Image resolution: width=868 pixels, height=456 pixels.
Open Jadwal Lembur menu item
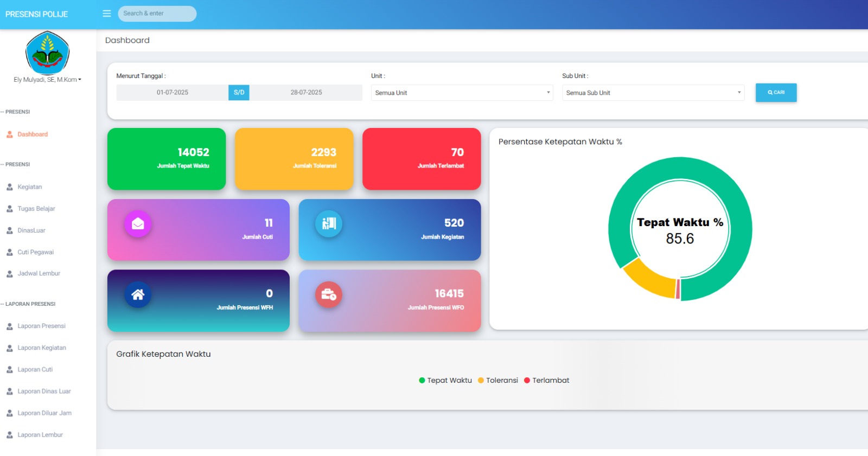39,274
